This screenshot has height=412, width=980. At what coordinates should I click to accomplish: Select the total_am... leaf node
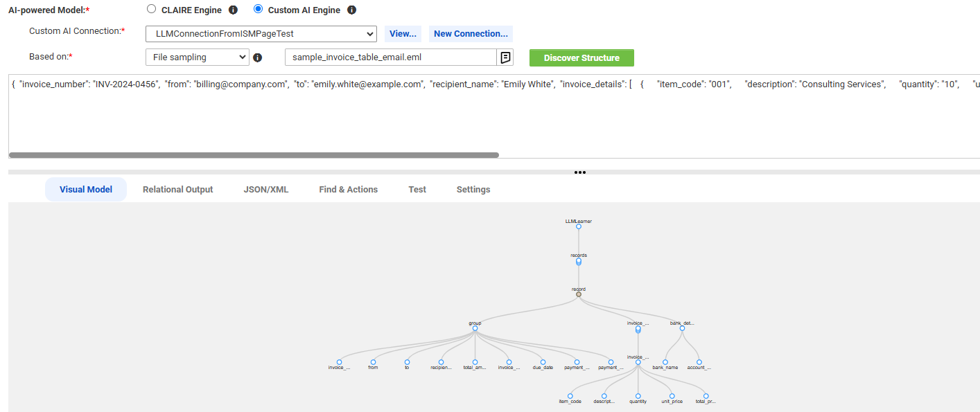click(475, 361)
